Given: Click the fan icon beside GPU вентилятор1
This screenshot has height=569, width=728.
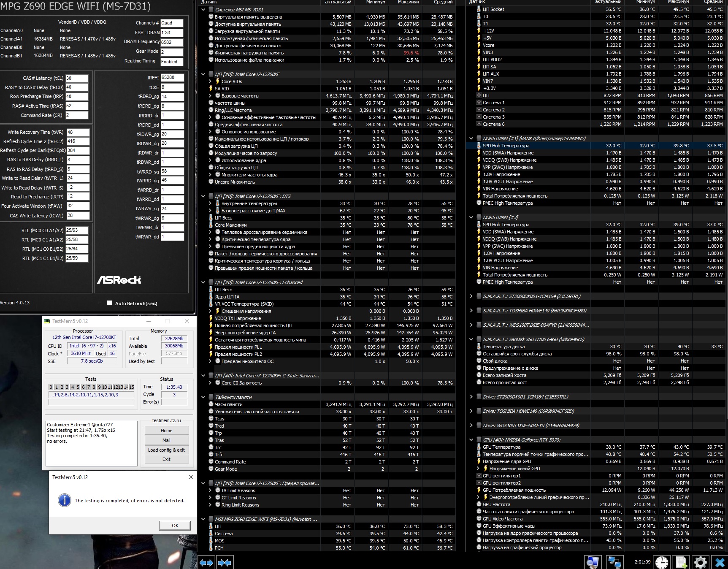Looking at the screenshot, I should 479,476.
